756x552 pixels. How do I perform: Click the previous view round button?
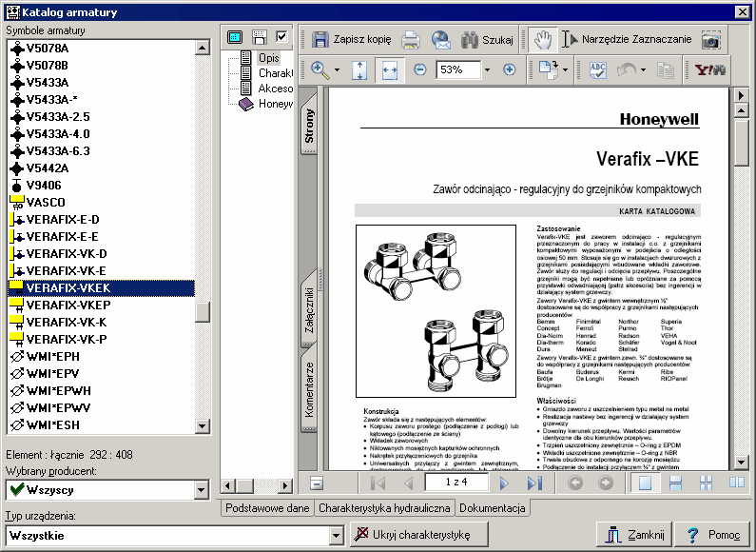point(575,483)
